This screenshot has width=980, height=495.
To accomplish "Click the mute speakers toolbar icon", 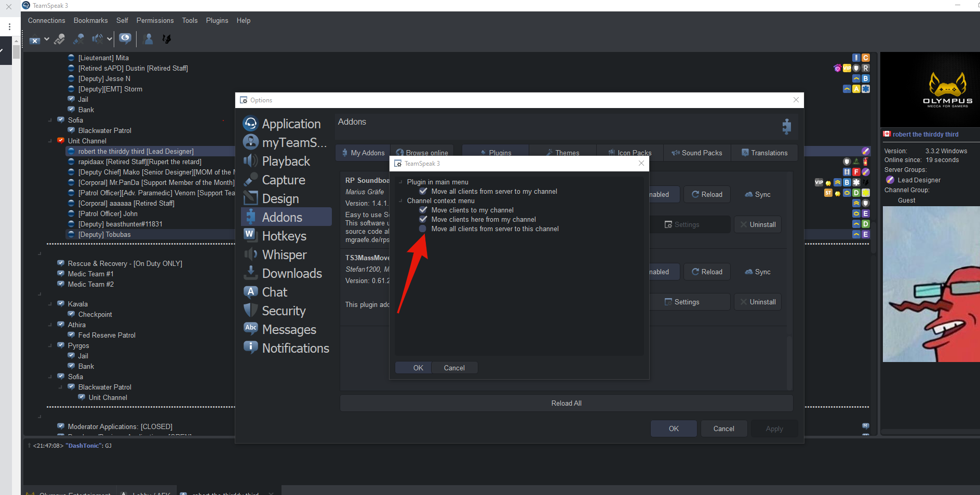I will point(97,39).
